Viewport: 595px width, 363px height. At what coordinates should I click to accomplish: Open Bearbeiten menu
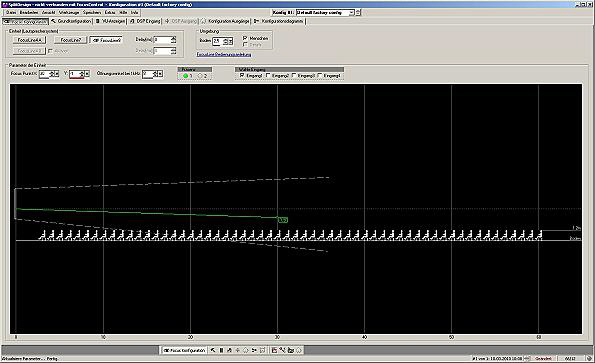[x=29, y=13]
